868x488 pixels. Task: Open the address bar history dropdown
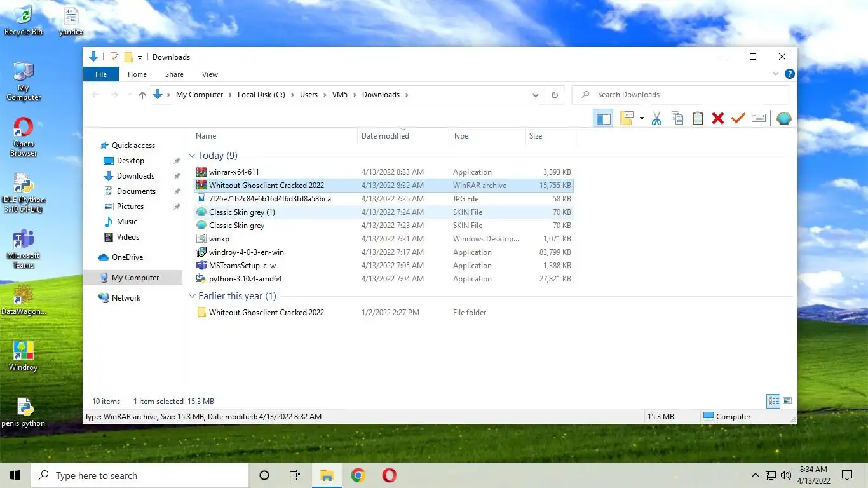(536, 95)
